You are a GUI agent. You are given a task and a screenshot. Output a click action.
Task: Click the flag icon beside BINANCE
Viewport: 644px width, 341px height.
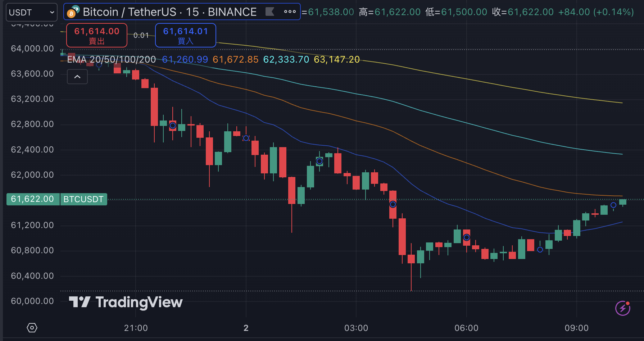click(270, 12)
